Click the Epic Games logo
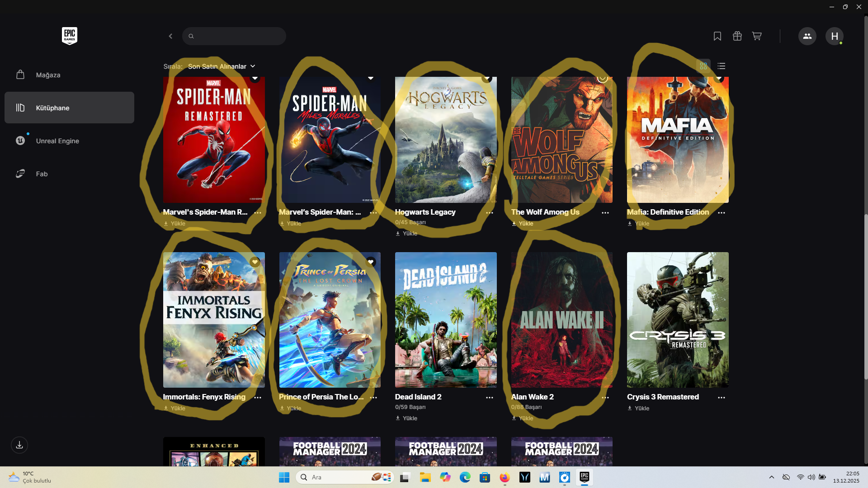Screen dimensions: 868x488 click(x=69, y=36)
